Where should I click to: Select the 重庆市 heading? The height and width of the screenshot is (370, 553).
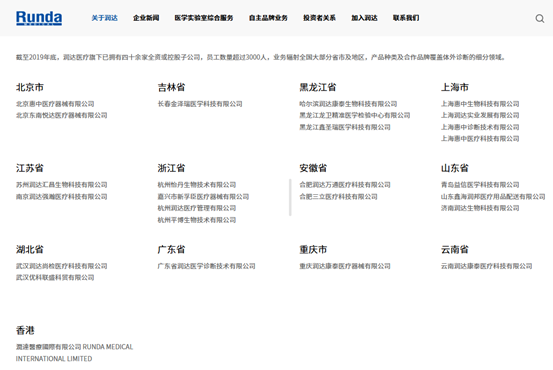coord(313,250)
